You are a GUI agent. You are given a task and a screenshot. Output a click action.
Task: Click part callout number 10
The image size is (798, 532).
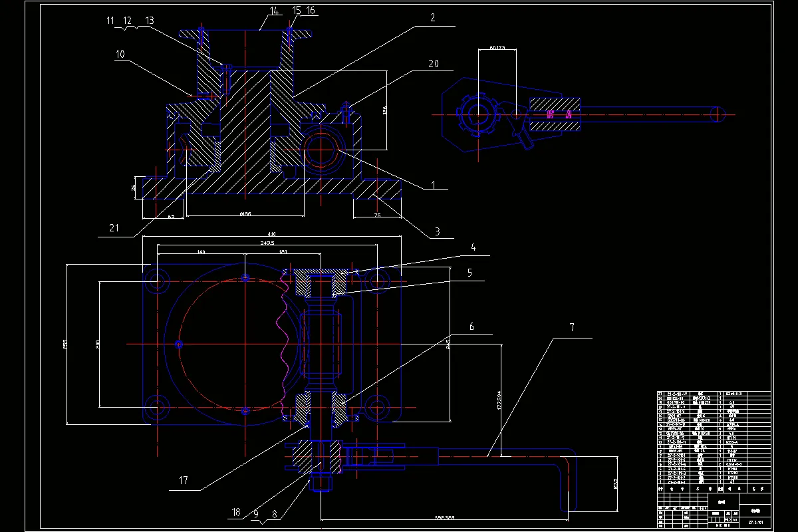tap(119, 55)
